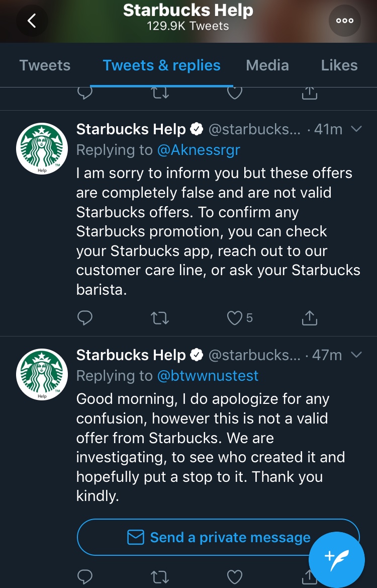Expand the chevron menu on 47m tweet
The image size is (377, 588).
coord(356,355)
